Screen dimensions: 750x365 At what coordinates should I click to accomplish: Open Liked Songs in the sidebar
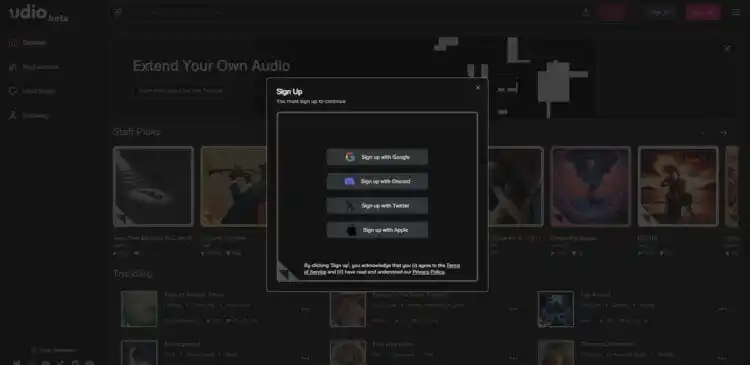pos(32,91)
